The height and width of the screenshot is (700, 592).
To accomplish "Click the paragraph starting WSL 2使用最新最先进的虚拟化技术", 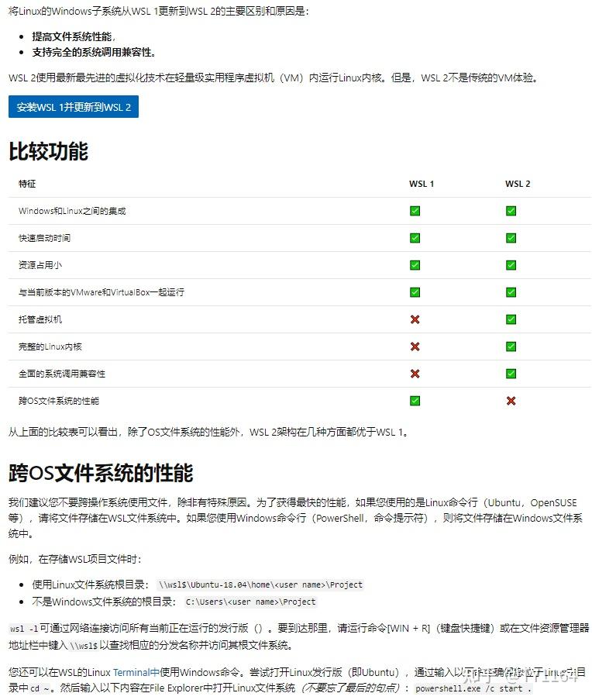I will coord(274,78).
